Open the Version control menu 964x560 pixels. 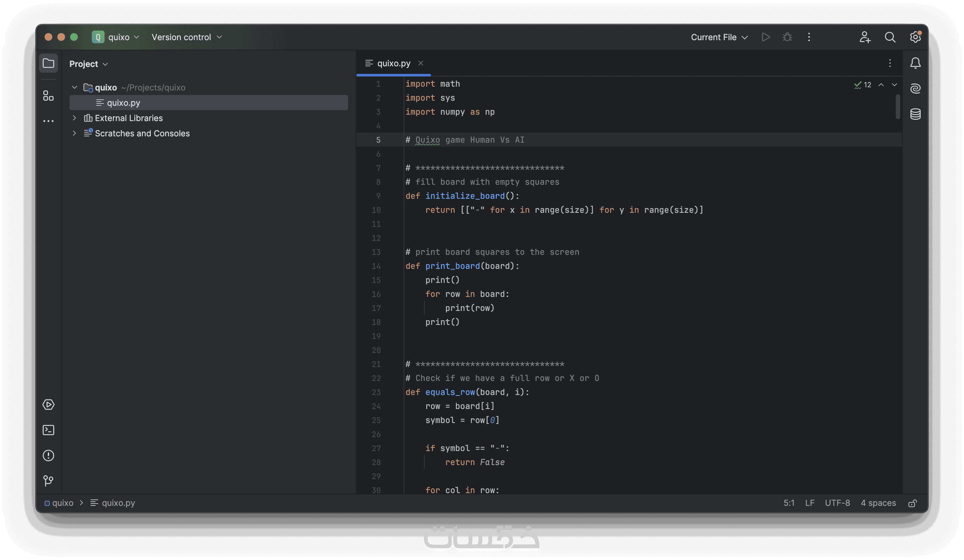coord(186,37)
